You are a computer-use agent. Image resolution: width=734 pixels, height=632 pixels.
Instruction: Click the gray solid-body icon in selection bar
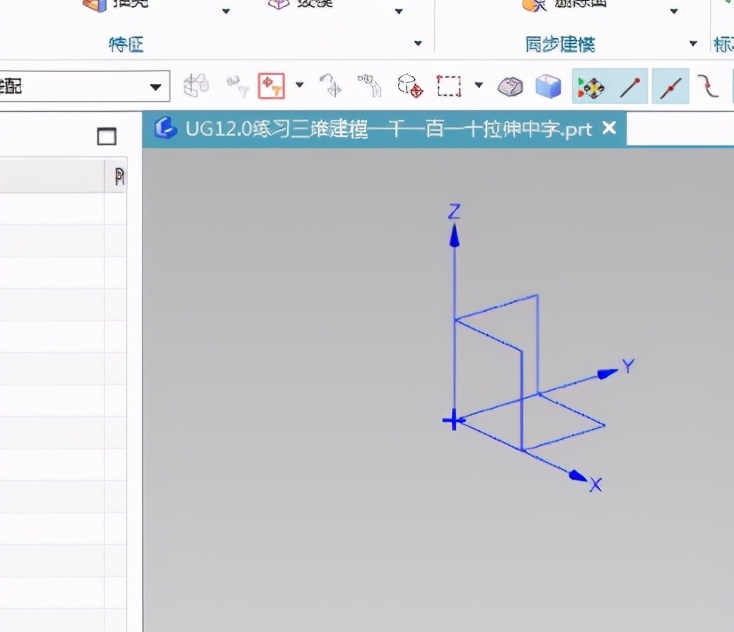click(x=510, y=87)
